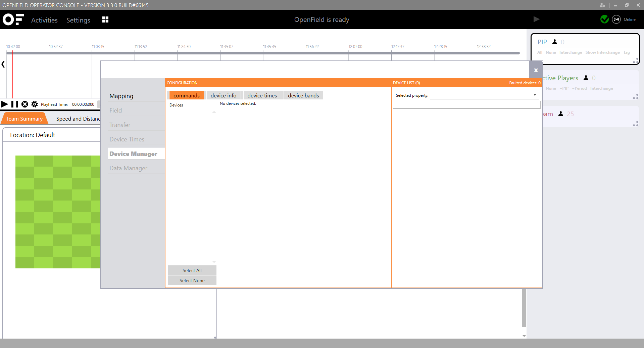
Task: Click Tag option in PIP panel
Action: 627,52
